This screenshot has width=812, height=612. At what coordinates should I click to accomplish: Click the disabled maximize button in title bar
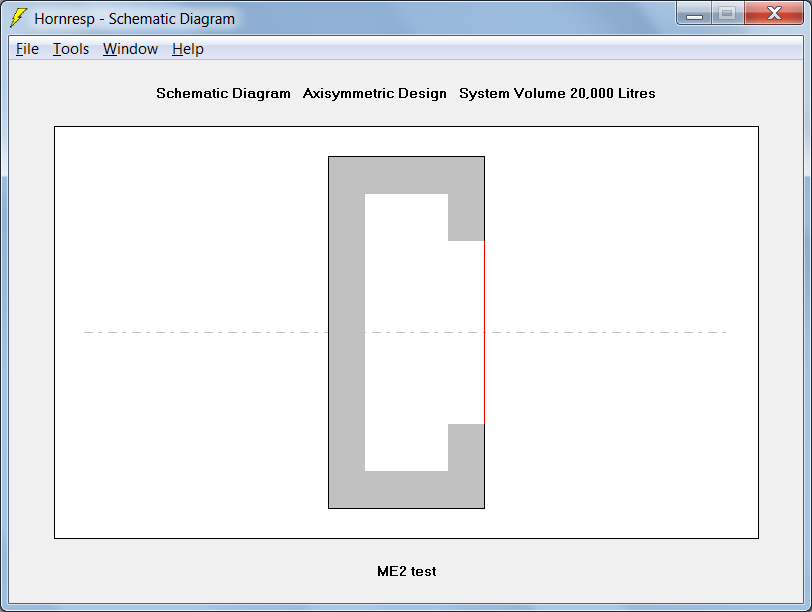(x=728, y=13)
